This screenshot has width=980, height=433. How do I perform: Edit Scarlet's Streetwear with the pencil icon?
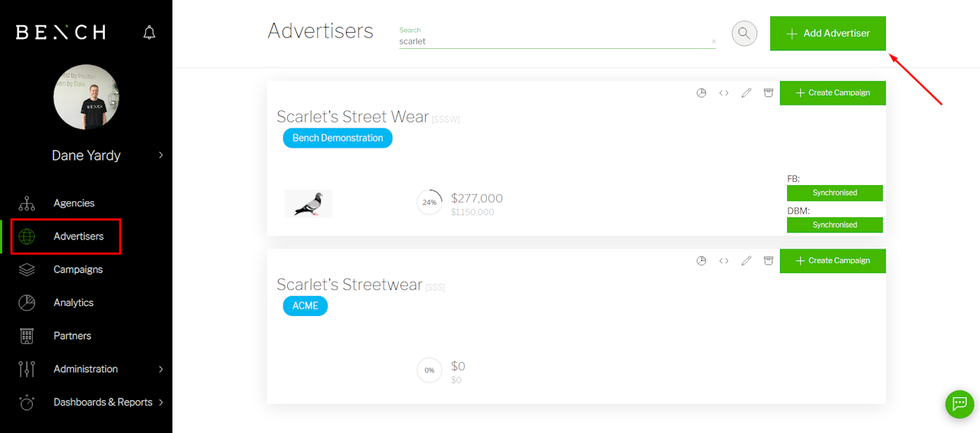pos(746,261)
